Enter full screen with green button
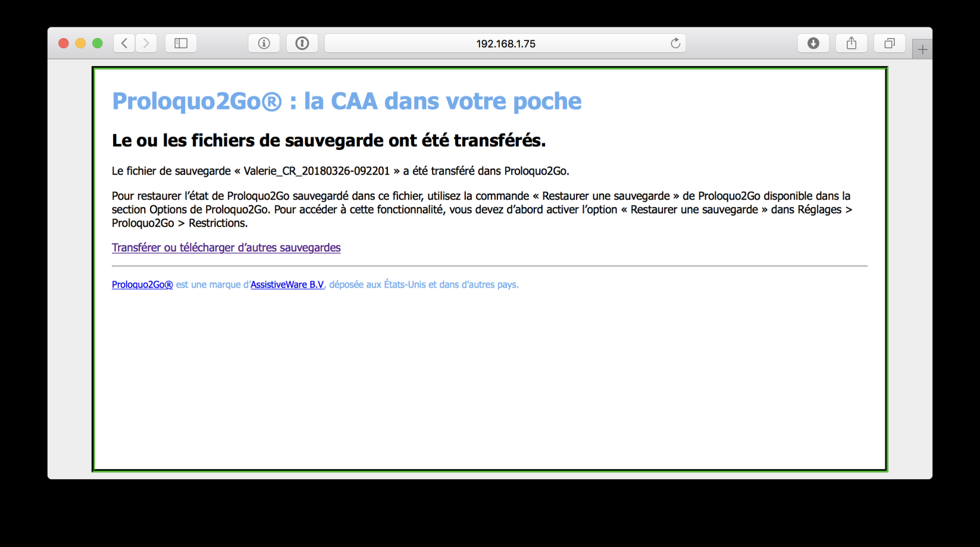 click(98, 43)
